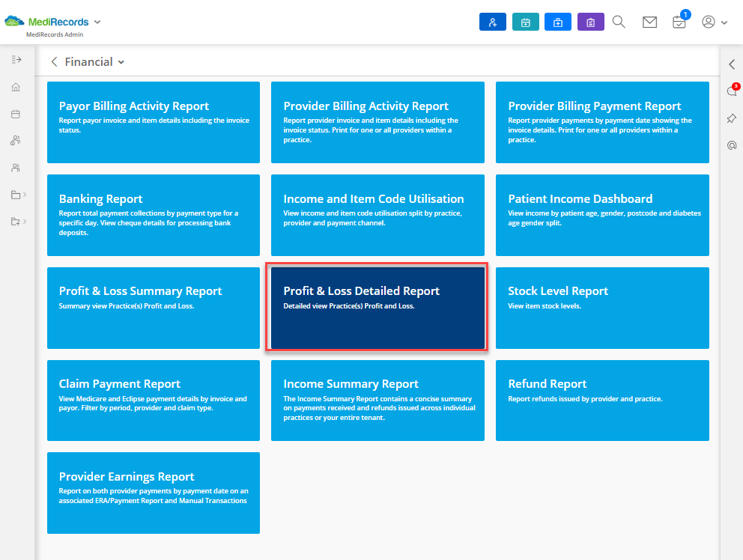
Task: Open the chat icon with red badge
Action: click(x=732, y=90)
